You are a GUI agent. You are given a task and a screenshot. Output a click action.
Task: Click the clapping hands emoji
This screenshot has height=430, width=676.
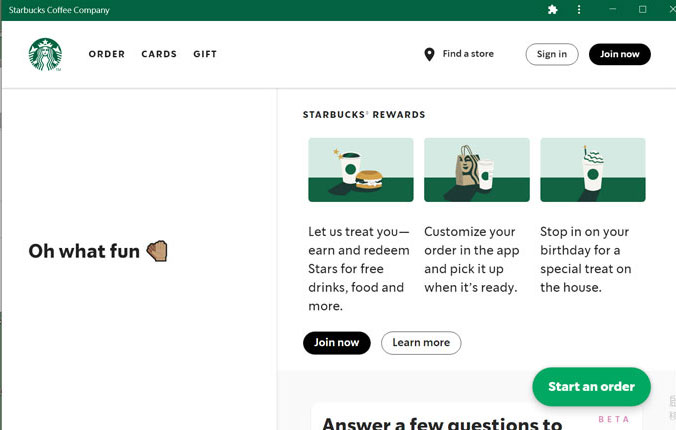(157, 251)
